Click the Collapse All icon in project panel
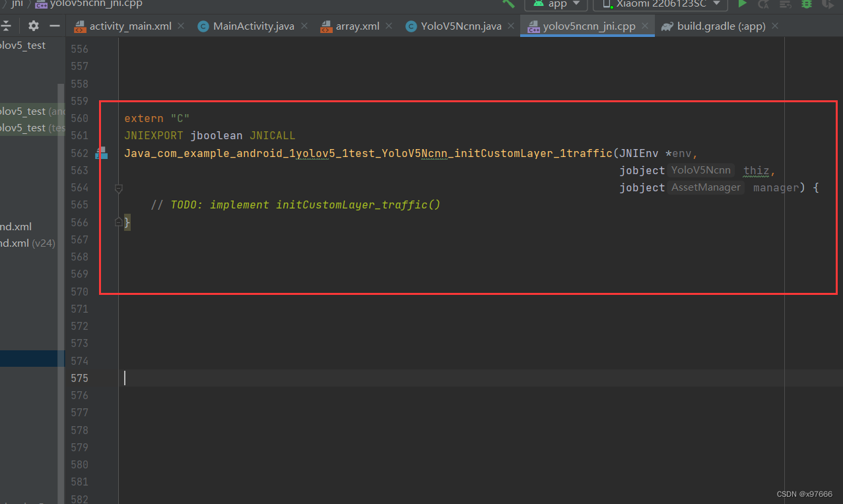Screen dimensions: 843x504 (x=6, y=26)
